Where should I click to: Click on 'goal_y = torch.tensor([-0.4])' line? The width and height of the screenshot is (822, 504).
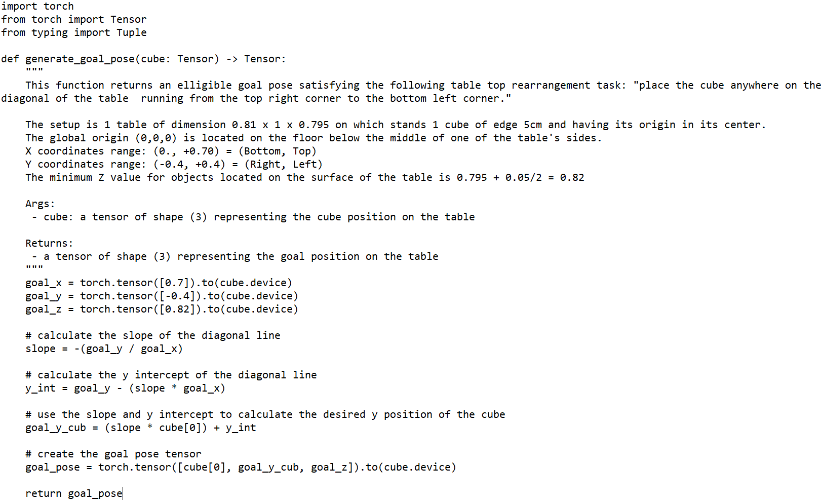pyautogui.click(x=162, y=296)
